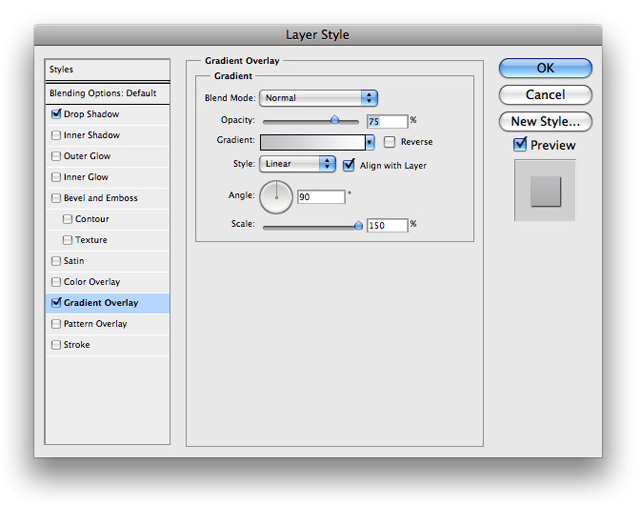This screenshot has width=640, height=505.
Task: Click the Opacity value field
Action: point(387,121)
